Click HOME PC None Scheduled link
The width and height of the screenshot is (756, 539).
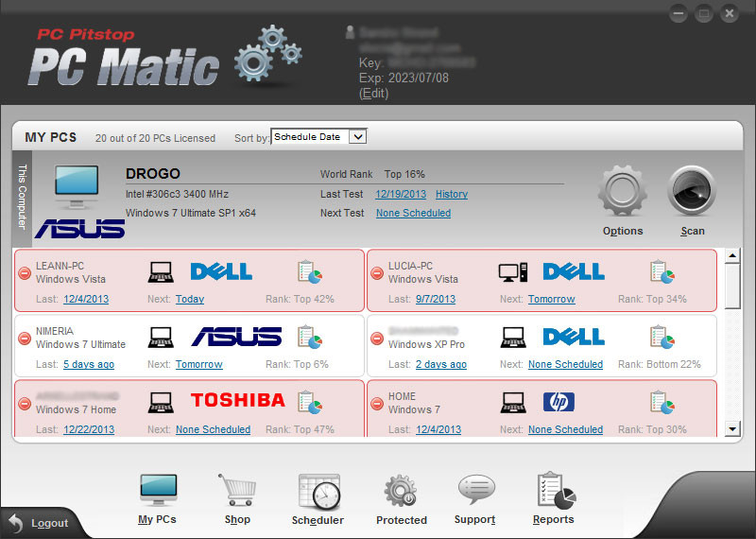coord(565,429)
